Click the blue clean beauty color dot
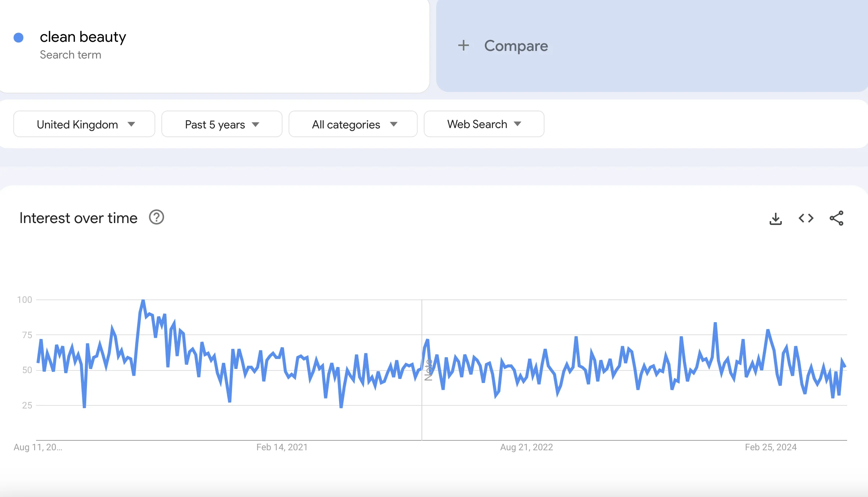This screenshot has height=497, width=868. 19,38
